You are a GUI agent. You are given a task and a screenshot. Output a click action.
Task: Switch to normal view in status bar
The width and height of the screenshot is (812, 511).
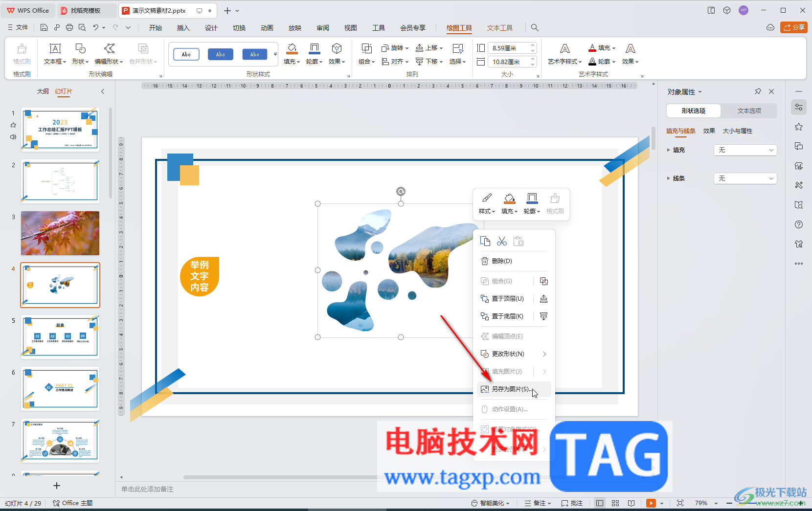click(600, 503)
